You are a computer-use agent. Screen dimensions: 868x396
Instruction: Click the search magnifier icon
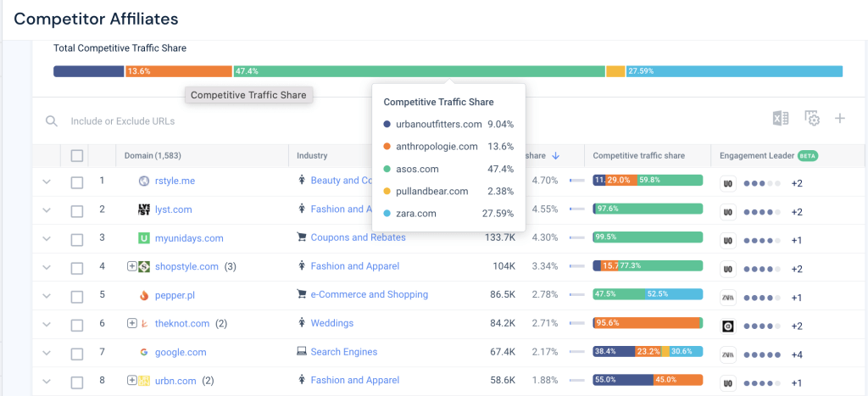(52, 120)
